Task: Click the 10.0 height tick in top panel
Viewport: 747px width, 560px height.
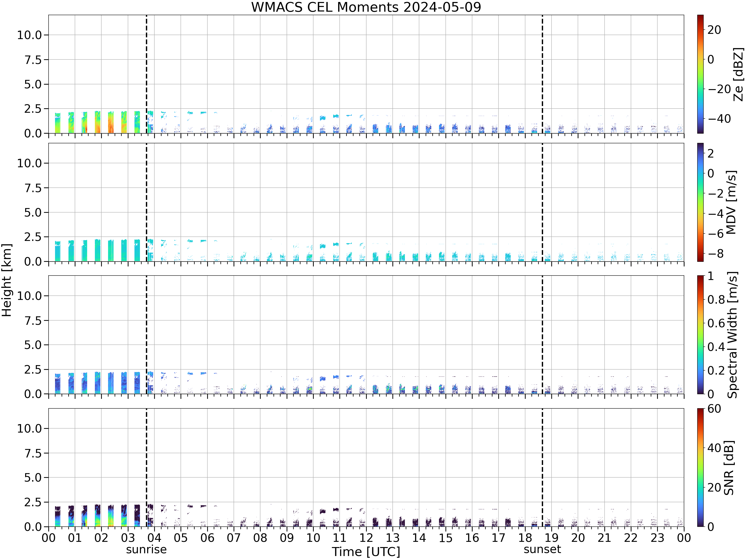Action: [29, 35]
